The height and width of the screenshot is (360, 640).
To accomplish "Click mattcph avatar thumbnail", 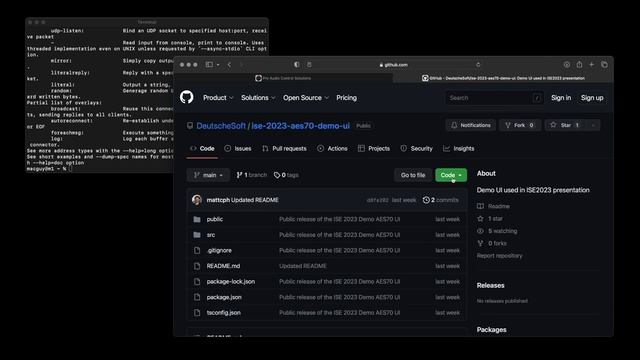I will 197,200.
